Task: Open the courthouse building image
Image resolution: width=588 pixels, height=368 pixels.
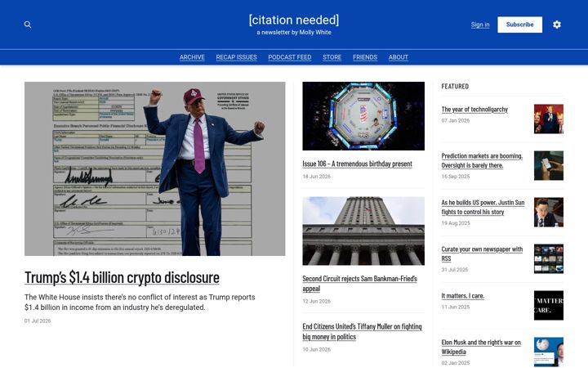Action: (x=363, y=231)
